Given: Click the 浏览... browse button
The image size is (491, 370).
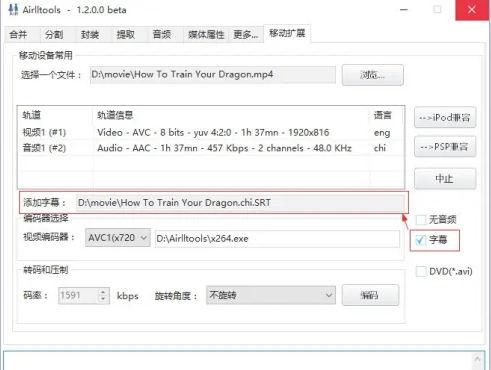Looking at the screenshot, I should pyautogui.click(x=373, y=75).
